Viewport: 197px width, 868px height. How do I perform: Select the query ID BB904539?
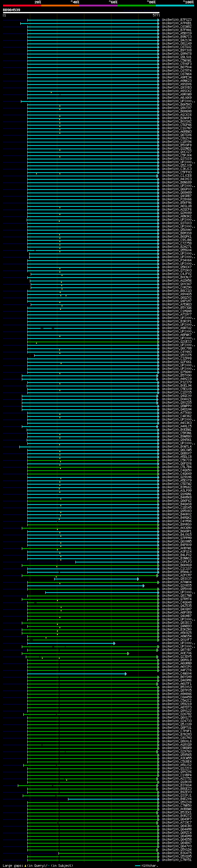pyautogui.click(x=11, y=10)
